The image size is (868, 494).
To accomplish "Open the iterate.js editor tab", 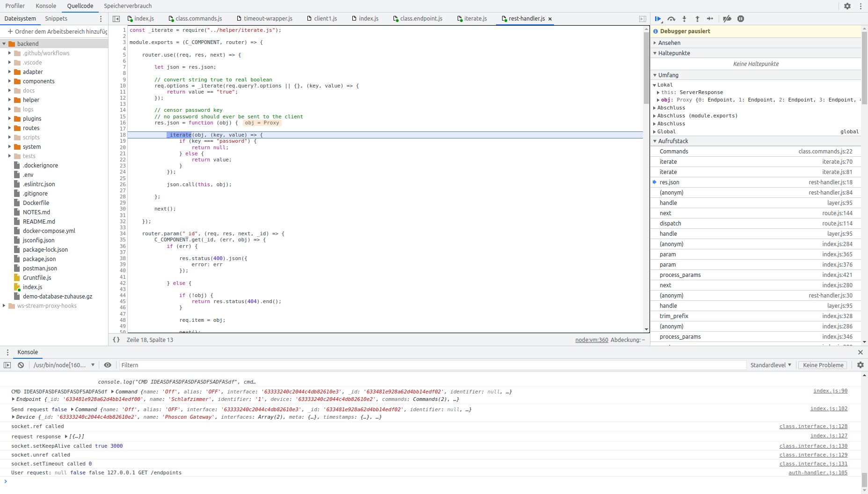I will click(x=475, y=19).
